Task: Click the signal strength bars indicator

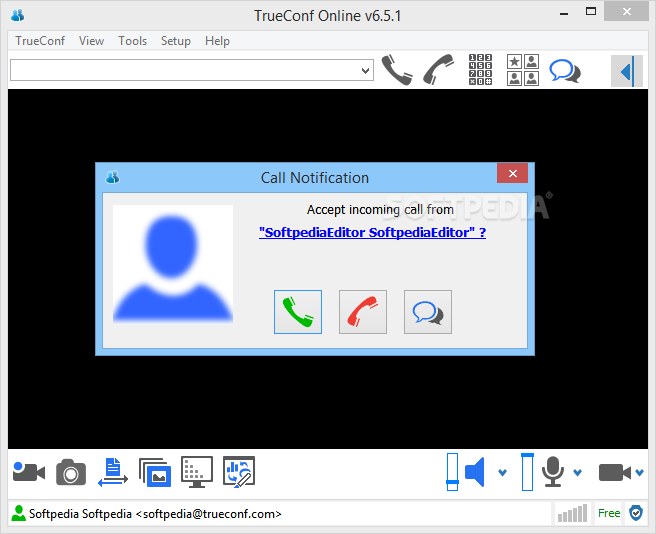Action: (x=572, y=513)
